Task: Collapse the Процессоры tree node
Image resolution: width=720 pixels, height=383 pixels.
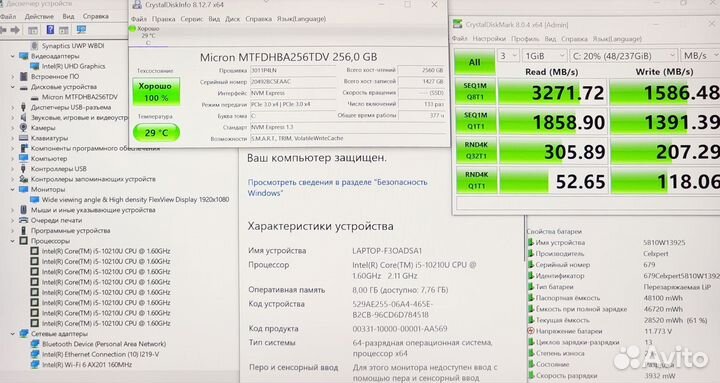Action: click(12, 241)
